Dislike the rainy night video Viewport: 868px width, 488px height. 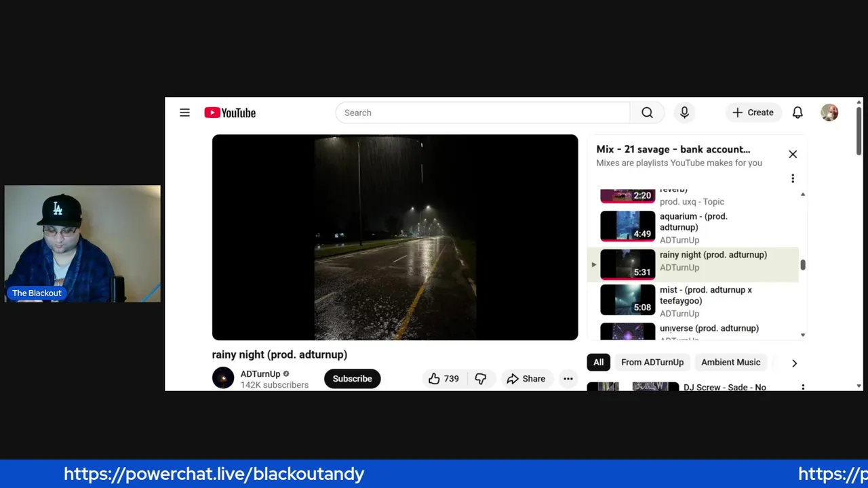pyautogui.click(x=481, y=379)
